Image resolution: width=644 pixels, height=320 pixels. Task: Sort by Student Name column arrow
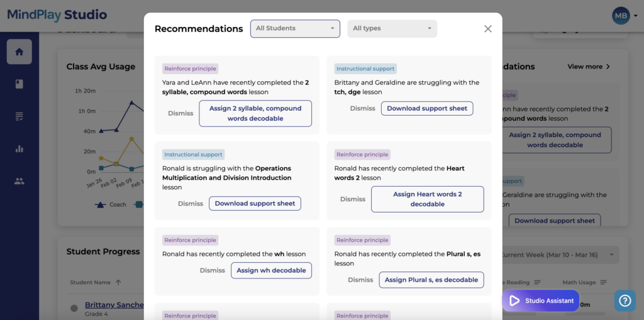click(x=118, y=282)
